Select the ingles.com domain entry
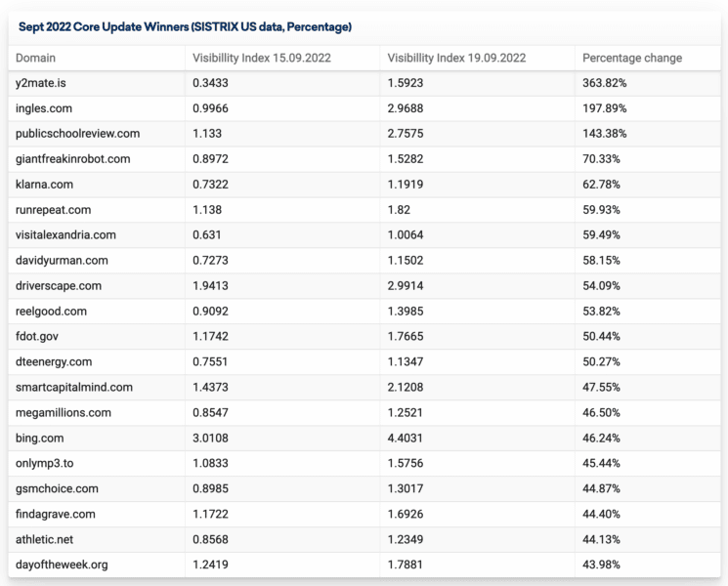 tap(44, 108)
